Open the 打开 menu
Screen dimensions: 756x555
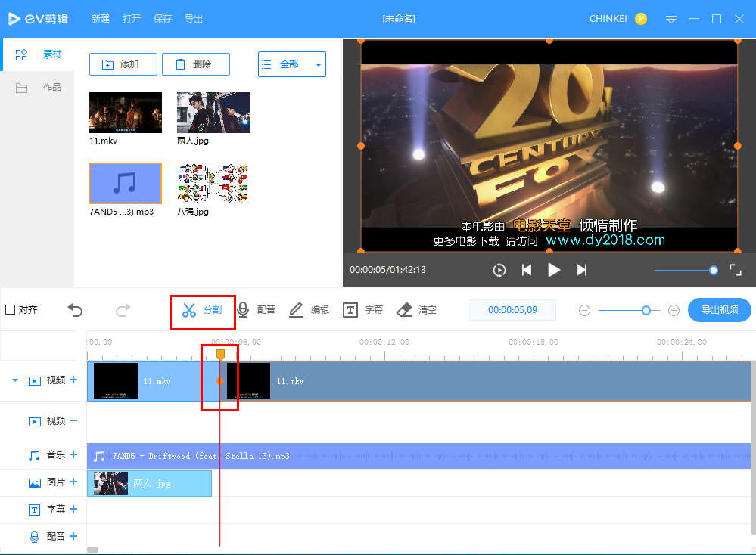click(x=131, y=19)
